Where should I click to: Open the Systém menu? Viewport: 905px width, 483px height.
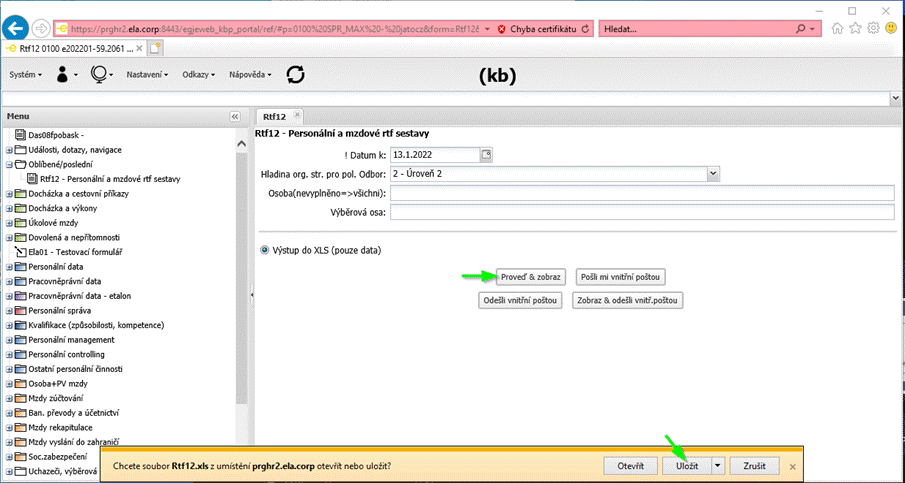point(25,75)
